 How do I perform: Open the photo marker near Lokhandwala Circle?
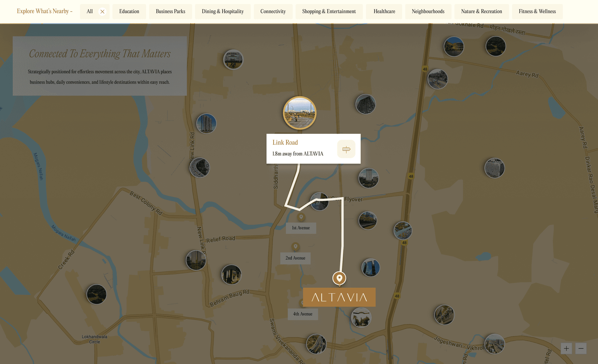coord(97,294)
